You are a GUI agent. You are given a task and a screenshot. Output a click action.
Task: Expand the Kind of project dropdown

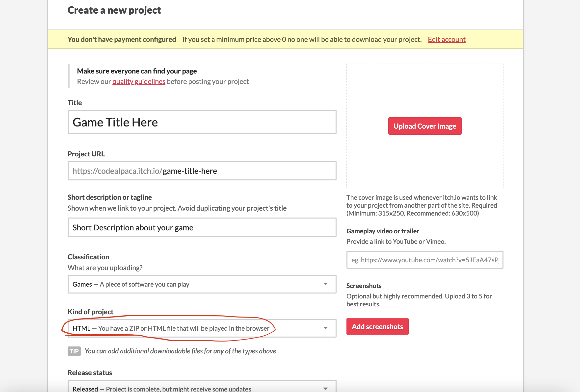[x=202, y=328]
